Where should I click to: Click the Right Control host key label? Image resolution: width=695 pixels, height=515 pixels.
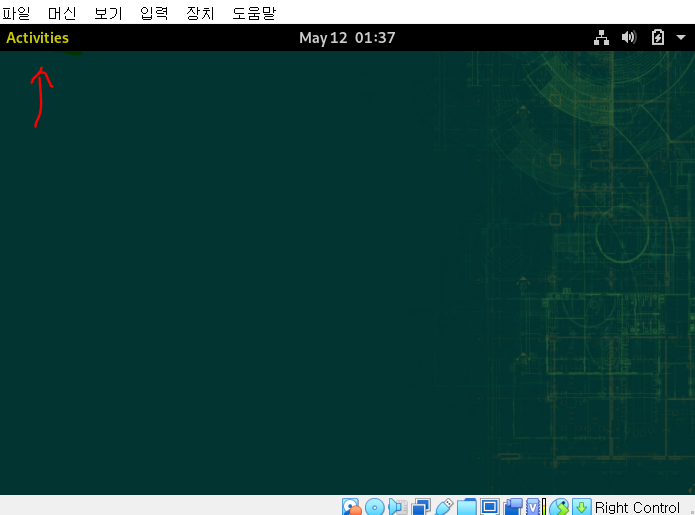click(637, 507)
